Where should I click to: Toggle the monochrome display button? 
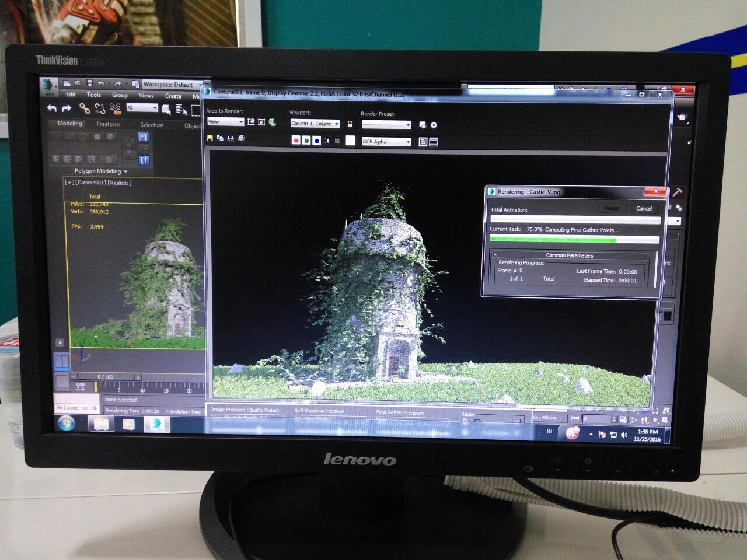[x=337, y=141]
